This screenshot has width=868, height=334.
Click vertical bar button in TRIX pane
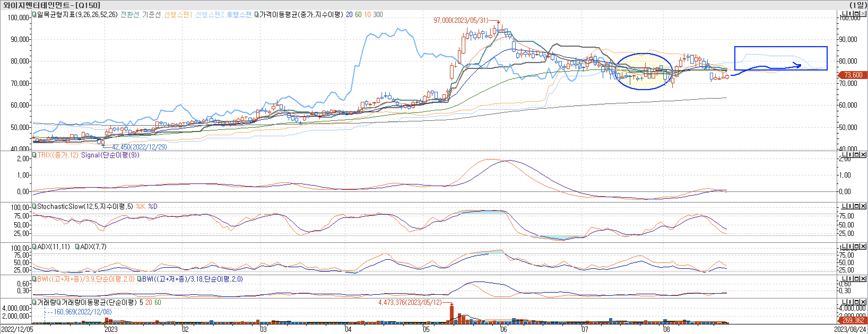850,155
